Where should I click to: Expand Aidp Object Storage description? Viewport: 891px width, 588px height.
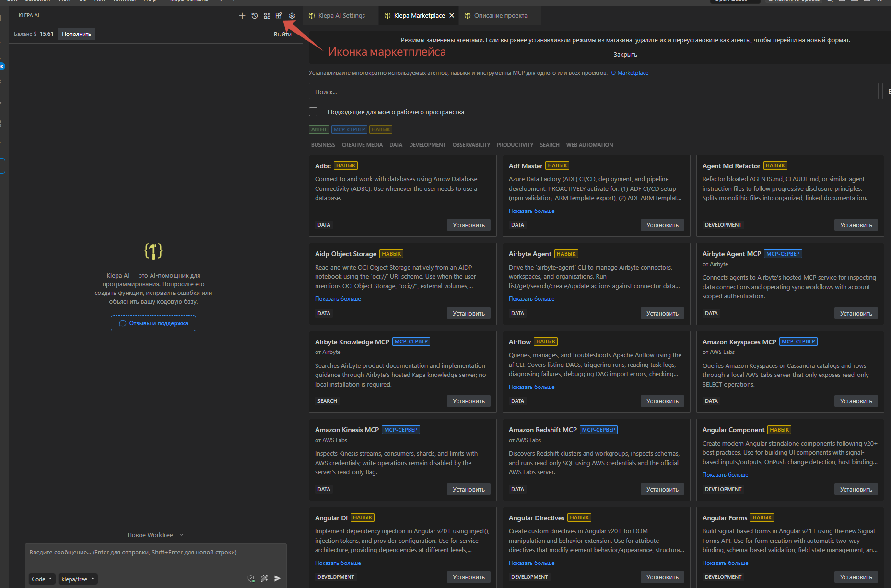[338, 299]
